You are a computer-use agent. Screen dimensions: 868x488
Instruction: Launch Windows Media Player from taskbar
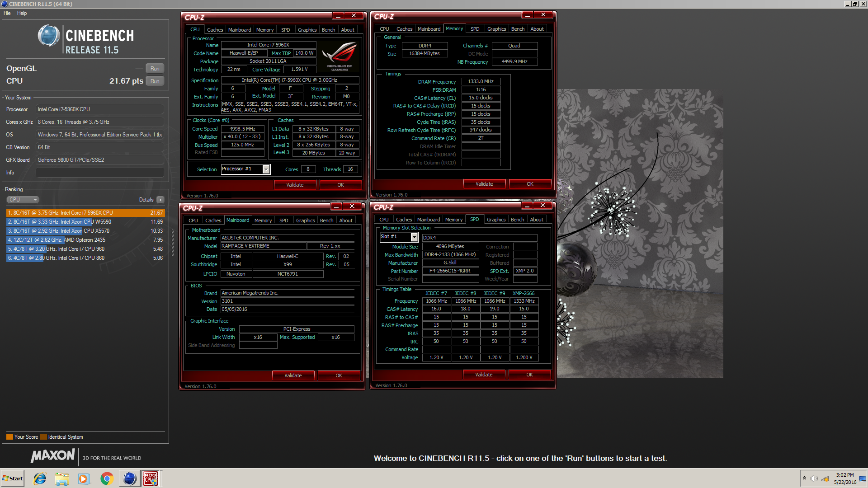tap(84, 479)
